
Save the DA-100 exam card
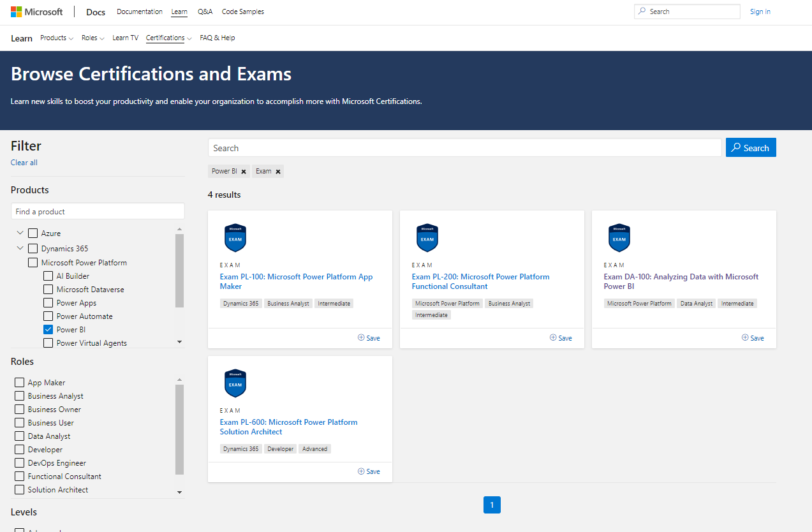[x=753, y=338]
